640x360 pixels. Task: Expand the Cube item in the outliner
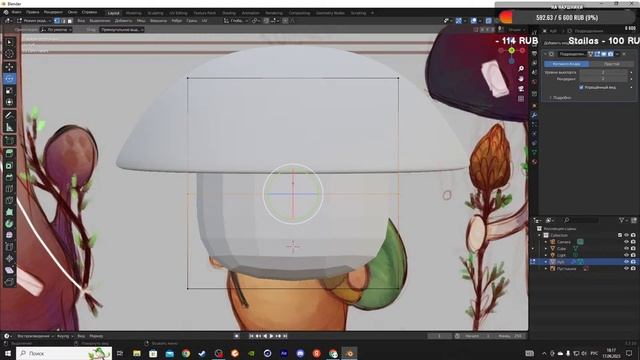[546, 248]
